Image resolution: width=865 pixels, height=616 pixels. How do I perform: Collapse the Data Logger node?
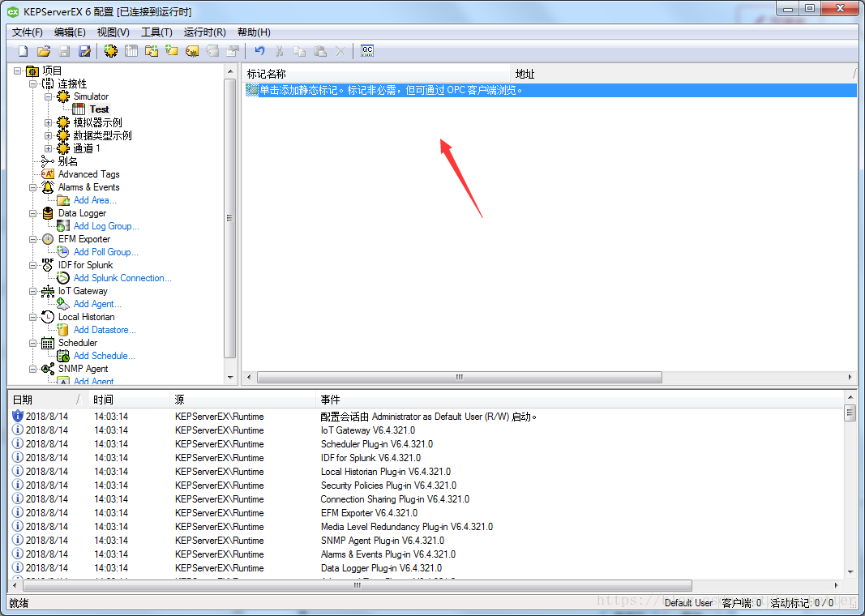pos(32,213)
